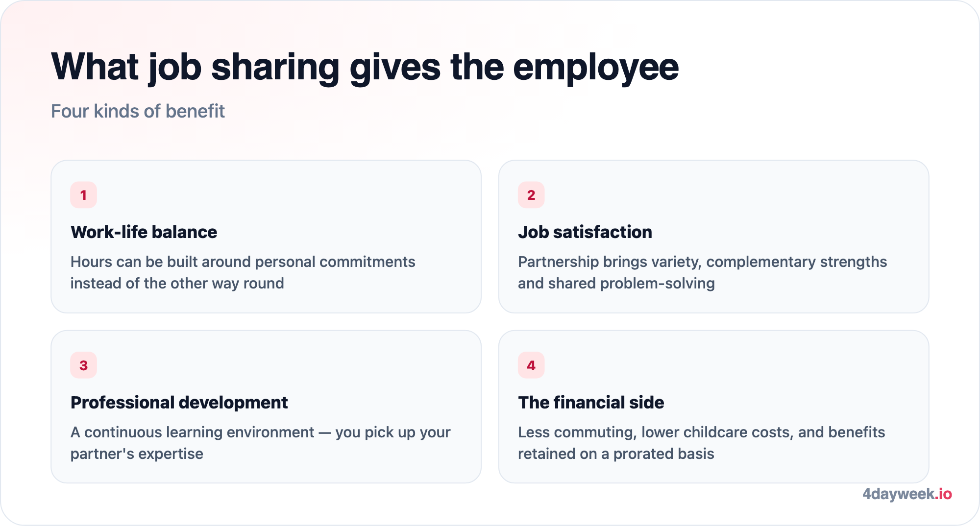Click the number 3 badge
980x526 pixels.
pos(83,365)
